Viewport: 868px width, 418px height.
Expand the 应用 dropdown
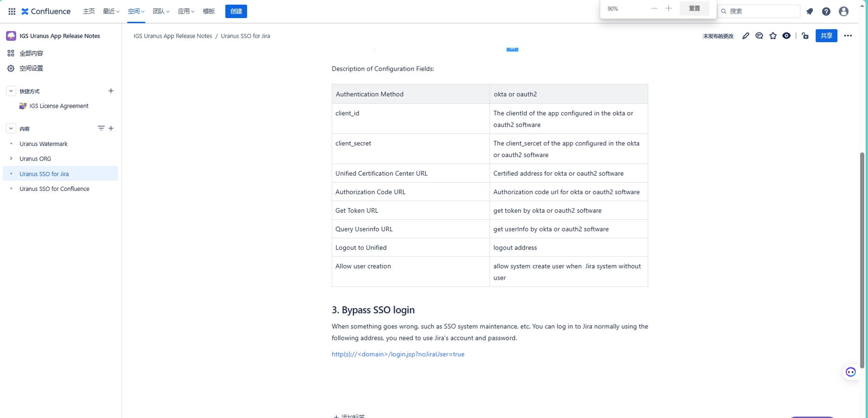pos(186,11)
